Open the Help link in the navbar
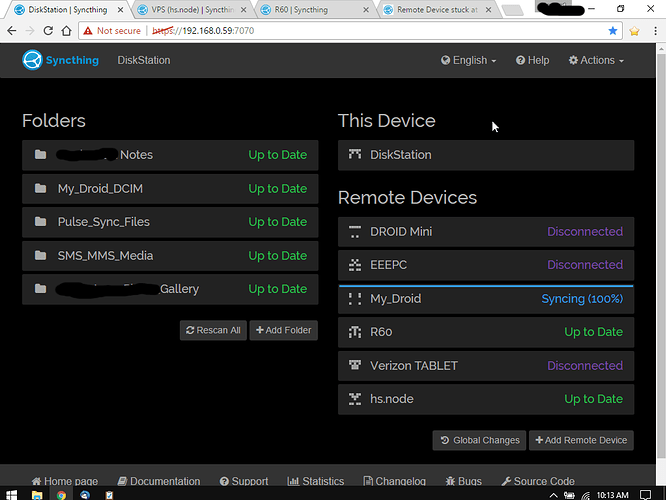Screen dimensions: 666x500 click(533, 60)
